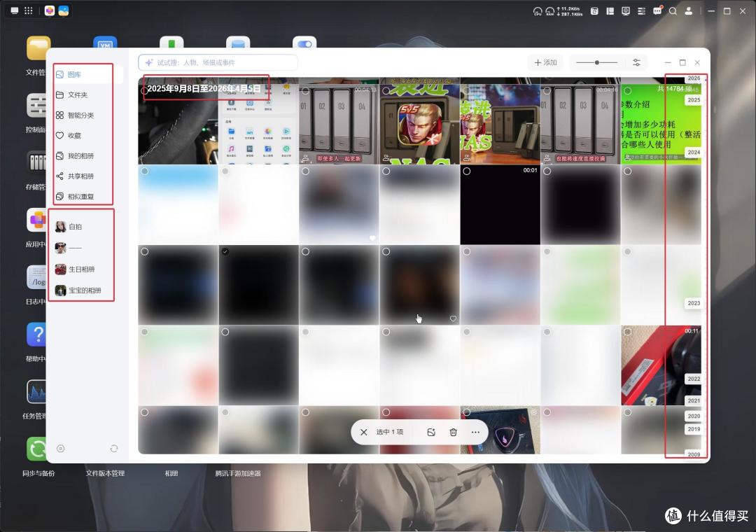
Task: Click the refresh icon at sidebar bottom
Action: click(x=114, y=449)
